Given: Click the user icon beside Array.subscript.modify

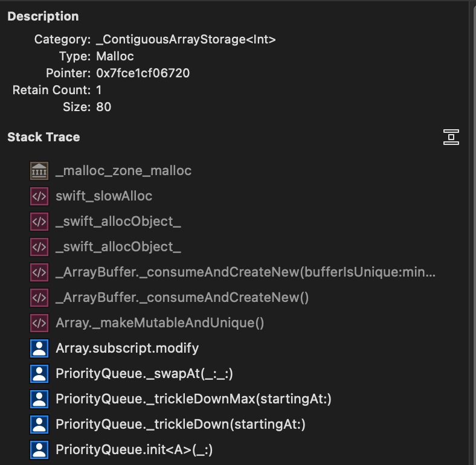Looking at the screenshot, I should [39, 348].
